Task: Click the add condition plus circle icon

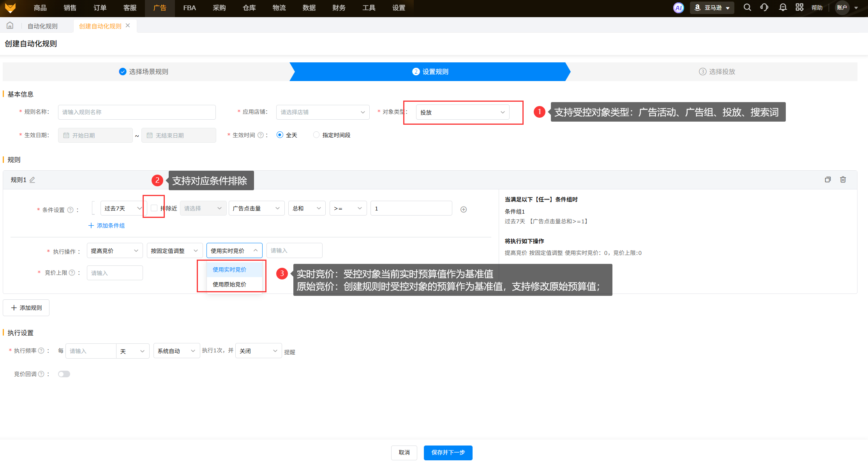Action: tap(463, 210)
